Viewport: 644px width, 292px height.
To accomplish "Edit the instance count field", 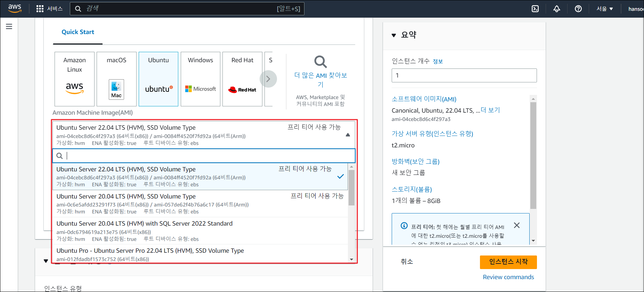I will click(464, 75).
